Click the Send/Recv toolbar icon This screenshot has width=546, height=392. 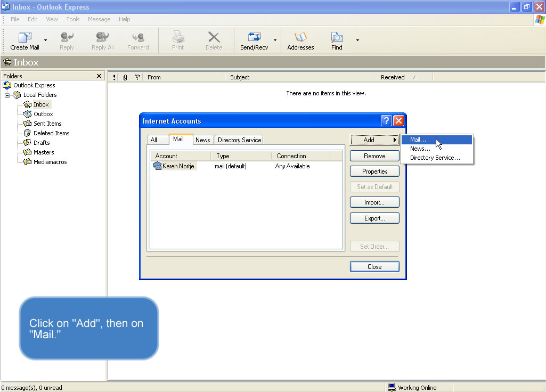click(254, 40)
